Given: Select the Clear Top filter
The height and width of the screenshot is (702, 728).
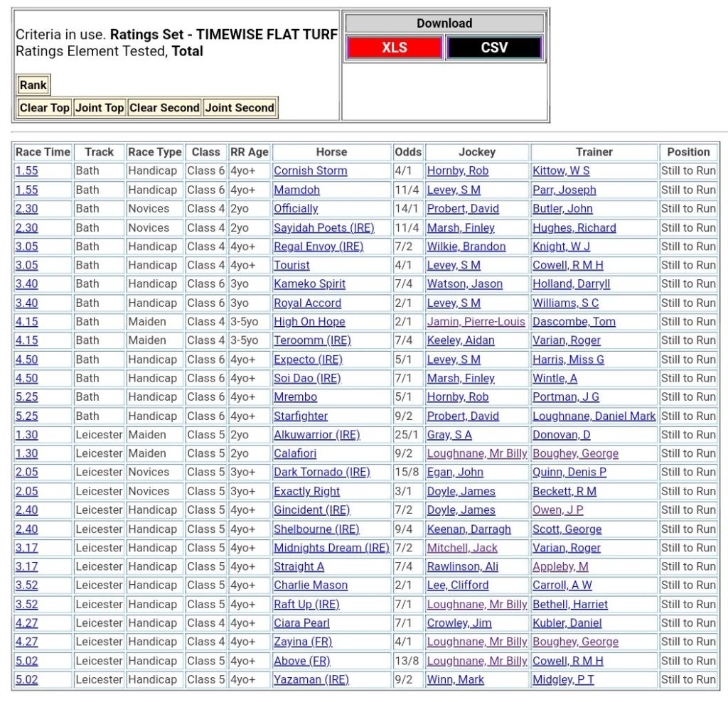Looking at the screenshot, I should click(x=44, y=108).
